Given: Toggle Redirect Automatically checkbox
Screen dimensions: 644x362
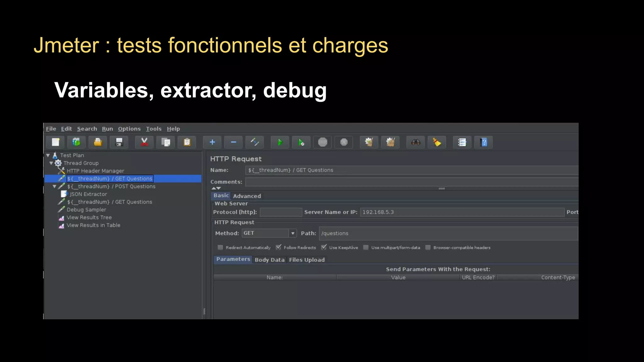Looking at the screenshot, I should click(220, 248).
